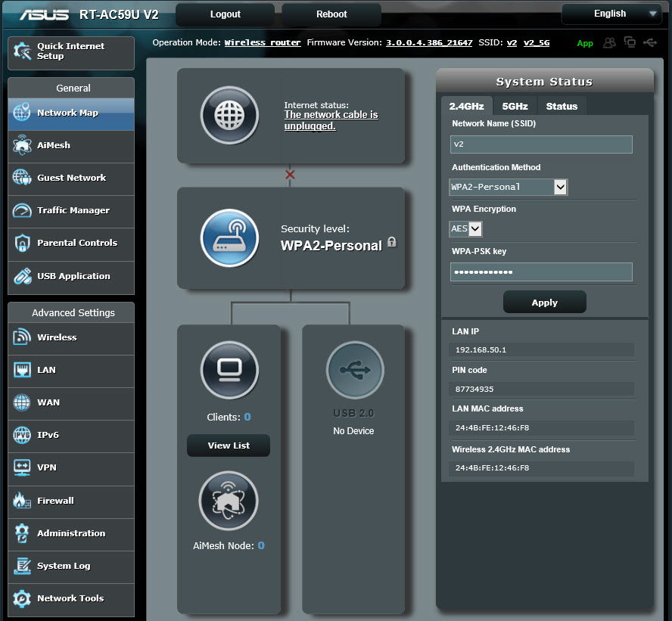Screen dimensions: 672x621
Task: Click the green App link
Action: click(x=584, y=43)
